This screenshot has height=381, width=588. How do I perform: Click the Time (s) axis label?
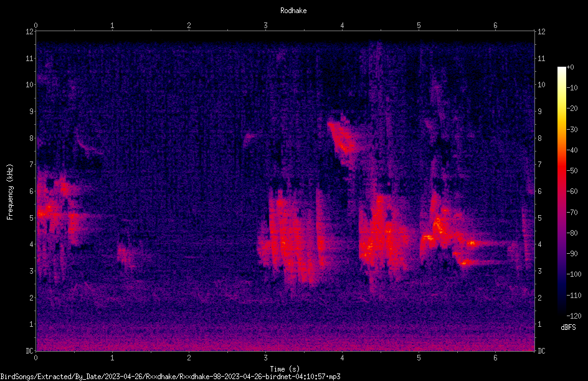tap(285, 369)
